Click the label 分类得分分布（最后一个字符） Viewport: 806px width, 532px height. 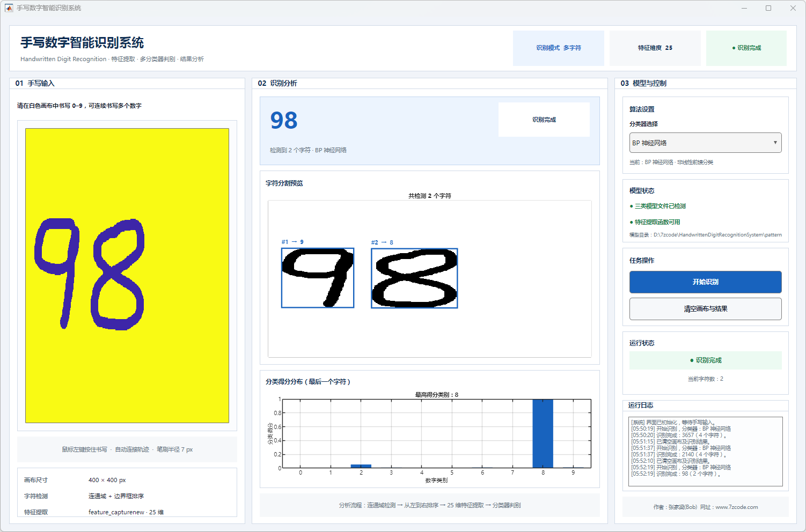pos(308,382)
